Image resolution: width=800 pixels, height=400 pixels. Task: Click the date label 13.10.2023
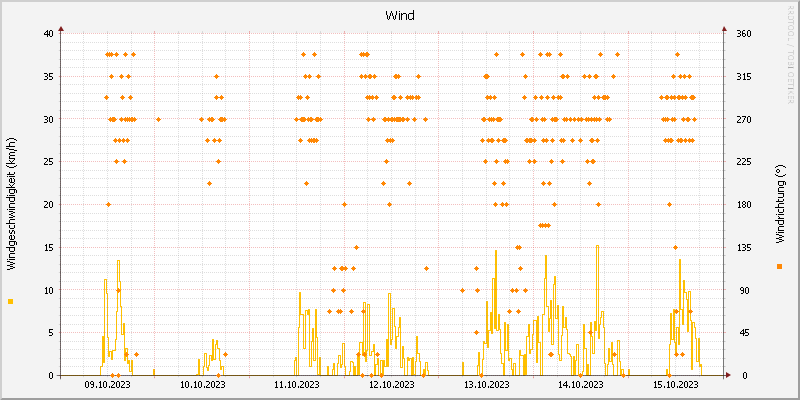pyautogui.click(x=486, y=385)
